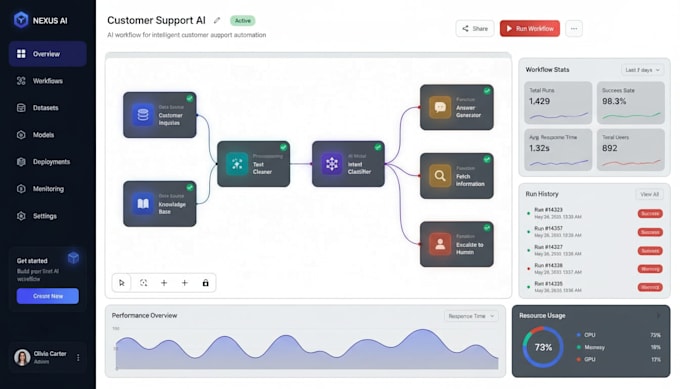Click the green check on Answer Generator node
This screenshot has height=389, width=680.
487,91
